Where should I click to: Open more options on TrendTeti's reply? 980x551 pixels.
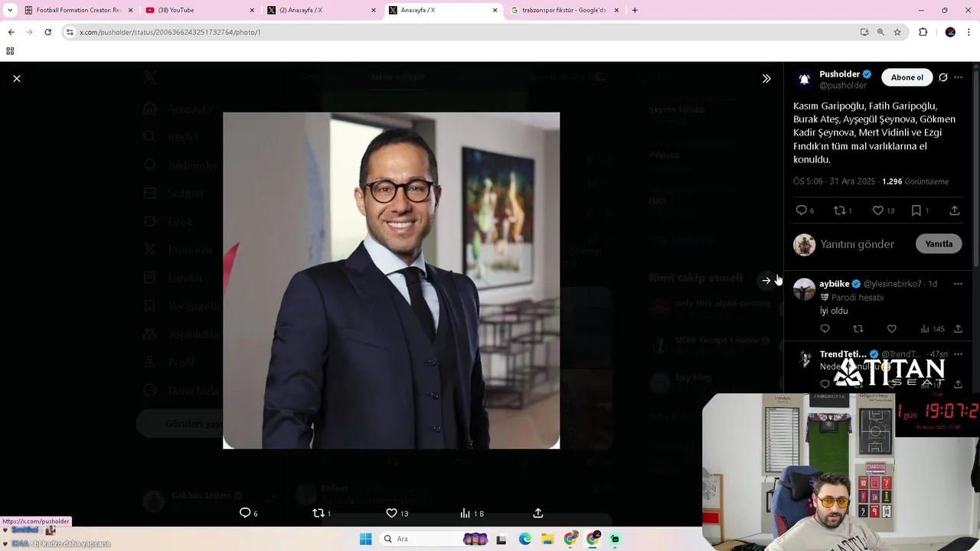coord(958,354)
